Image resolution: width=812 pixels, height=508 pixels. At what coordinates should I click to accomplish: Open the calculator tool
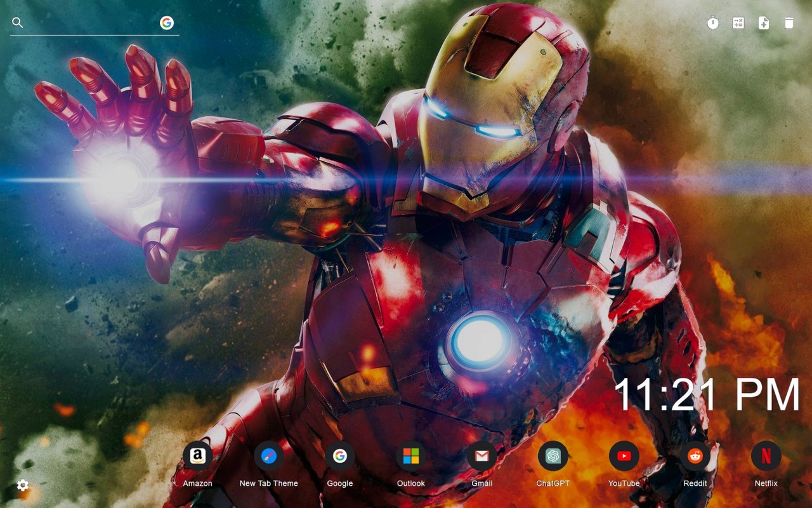(x=738, y=23)
